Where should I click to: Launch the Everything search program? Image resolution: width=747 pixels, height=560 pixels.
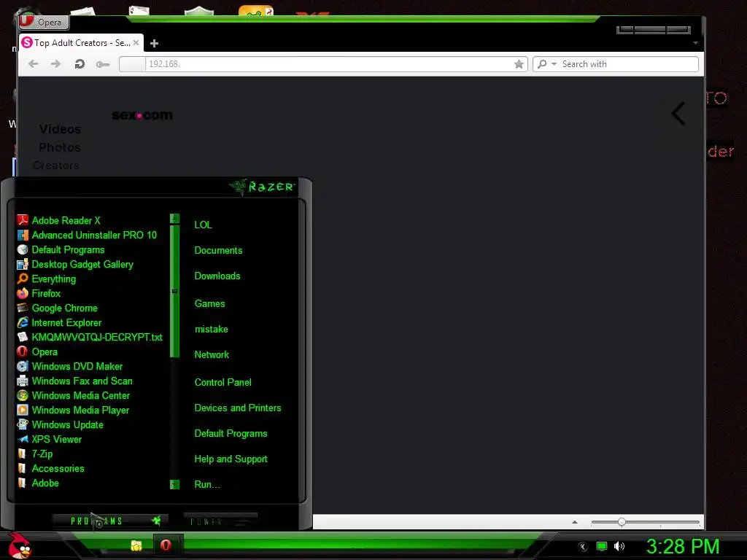(46, 279)
